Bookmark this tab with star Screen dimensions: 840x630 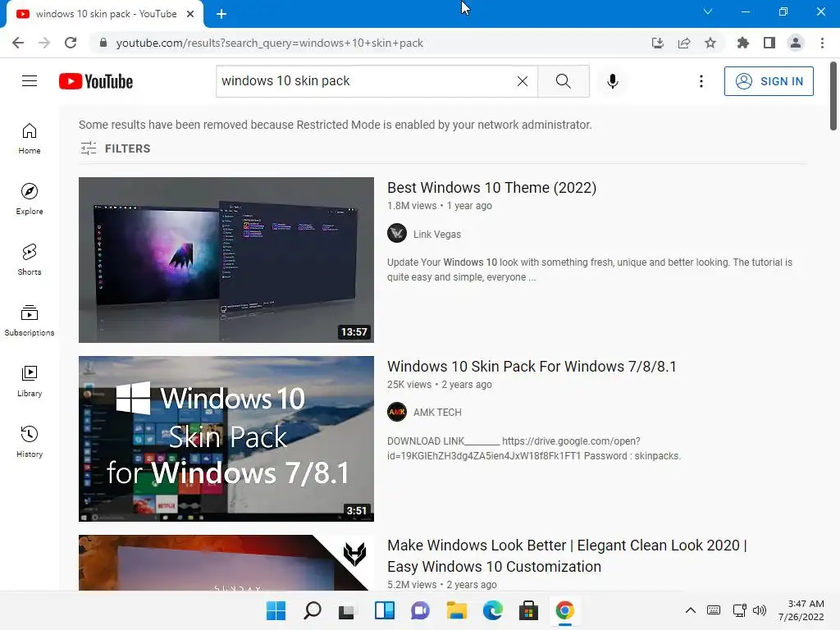(710, 43)
